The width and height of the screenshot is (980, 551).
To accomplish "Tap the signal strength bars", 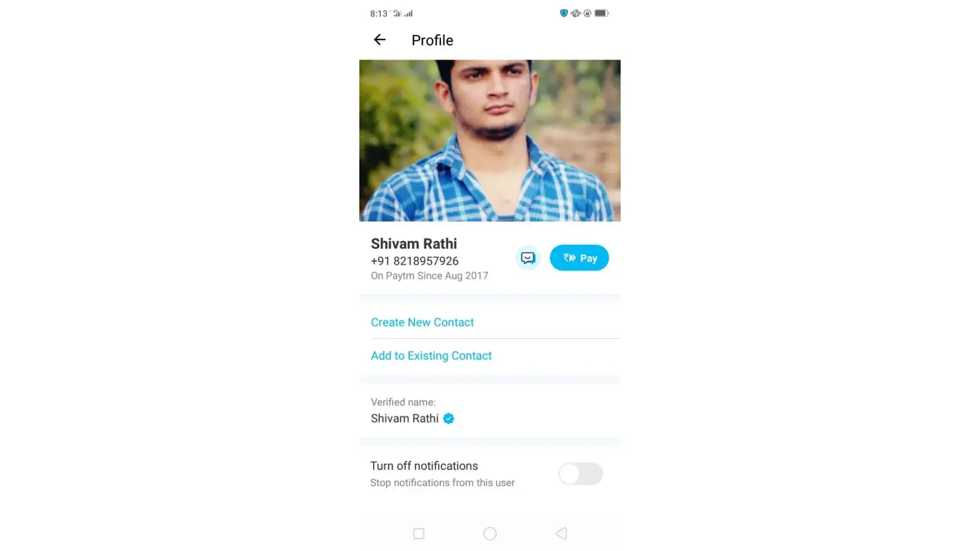I will click(x=408, y=13).
